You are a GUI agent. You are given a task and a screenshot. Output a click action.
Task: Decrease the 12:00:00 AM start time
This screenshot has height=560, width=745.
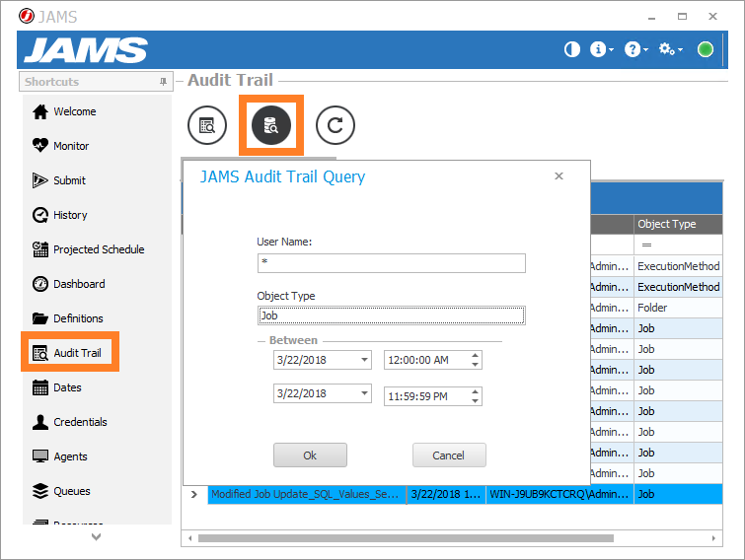pyautogui.click(x=475, y=365)
